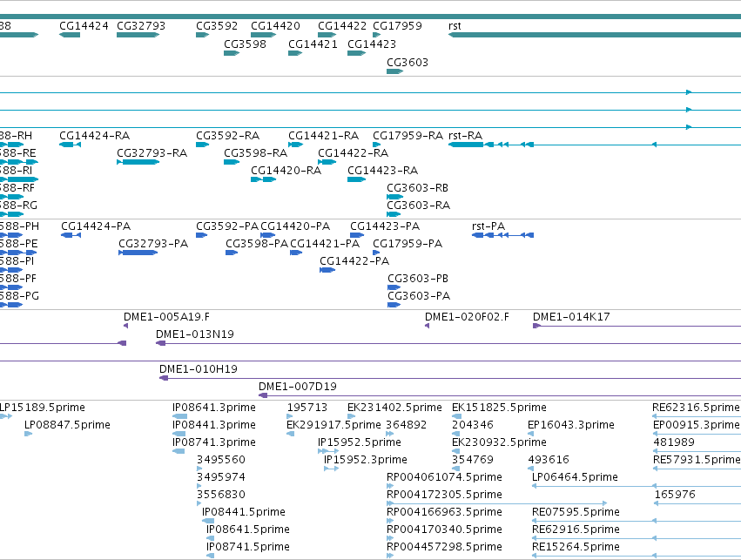Select transcript CG14421-RA
The height and width of the screenshot is (560, 741).
point(324,136)
